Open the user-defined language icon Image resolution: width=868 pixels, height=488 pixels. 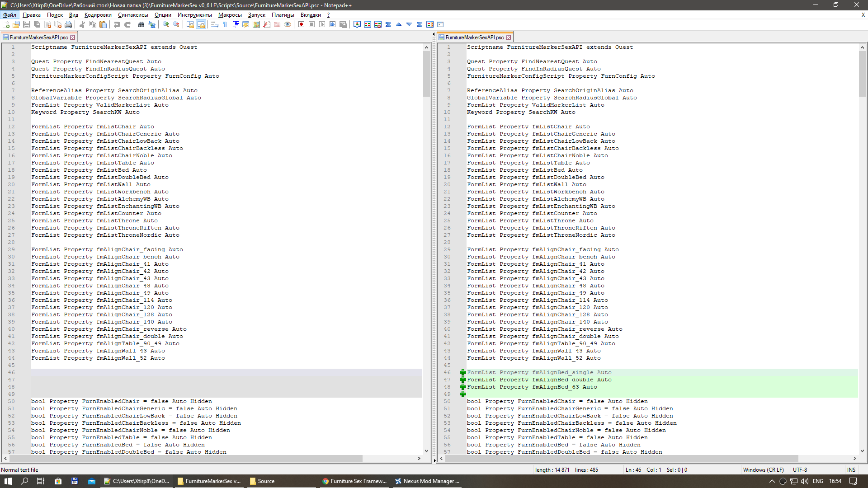click(246, 24)
